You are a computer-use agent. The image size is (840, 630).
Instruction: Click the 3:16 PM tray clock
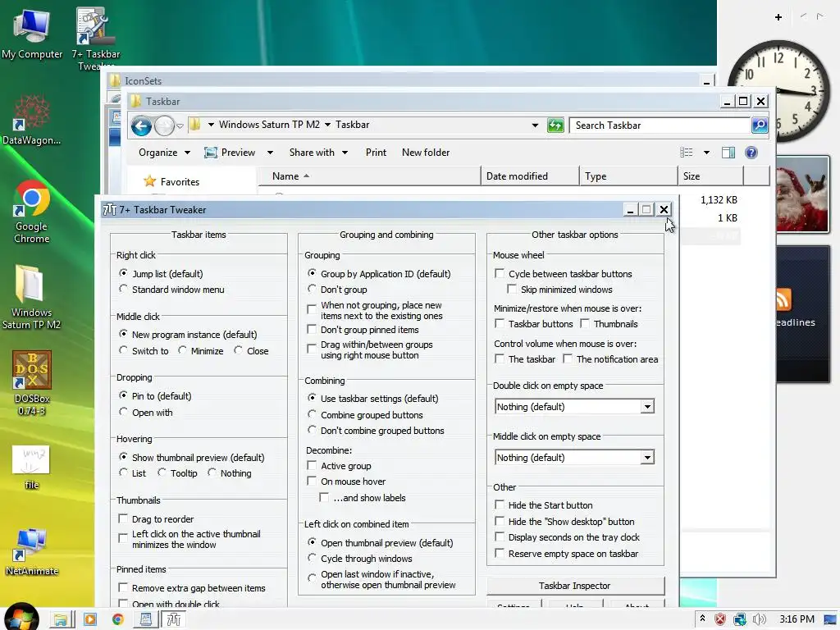(797, 619)
